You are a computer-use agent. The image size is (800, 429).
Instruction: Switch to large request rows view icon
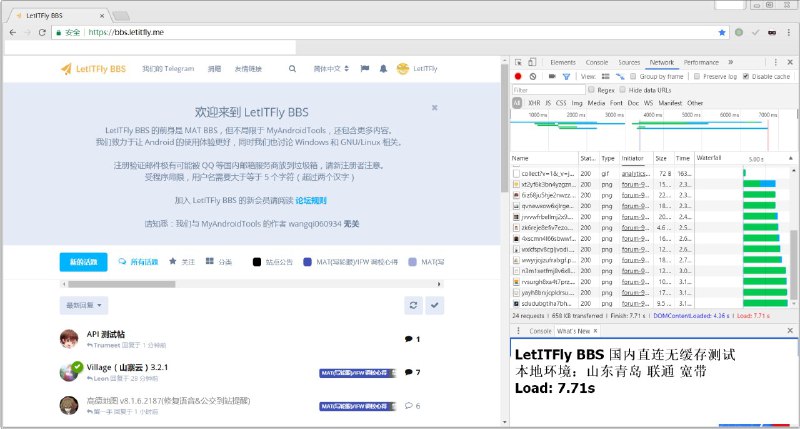click(606, 77)
